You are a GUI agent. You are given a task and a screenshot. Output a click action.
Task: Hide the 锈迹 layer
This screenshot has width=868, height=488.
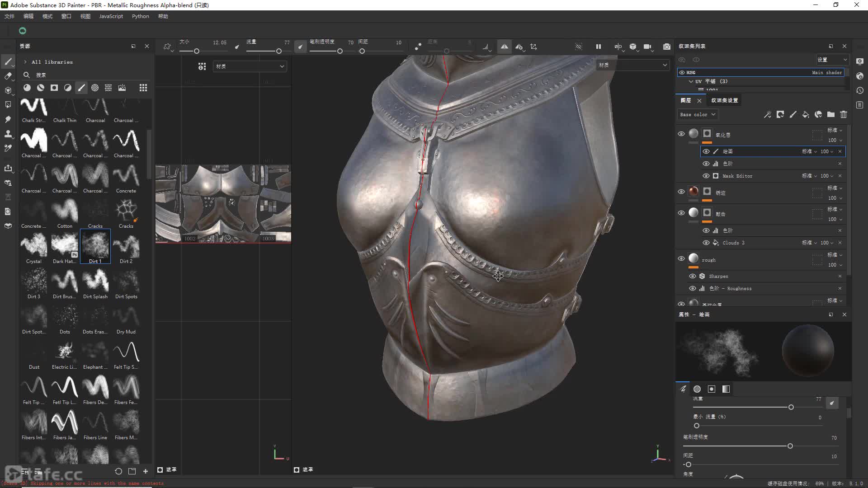pos(681,192)
